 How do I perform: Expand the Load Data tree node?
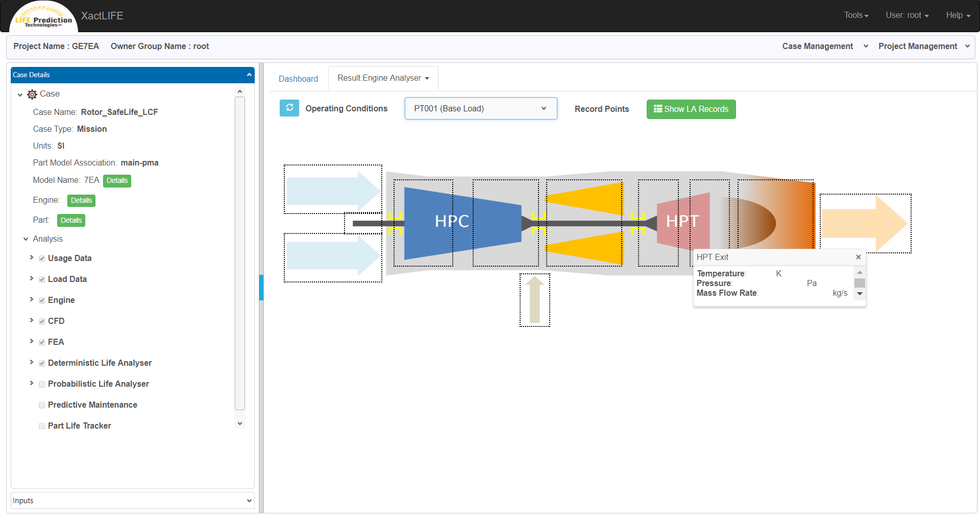(32, 278)
